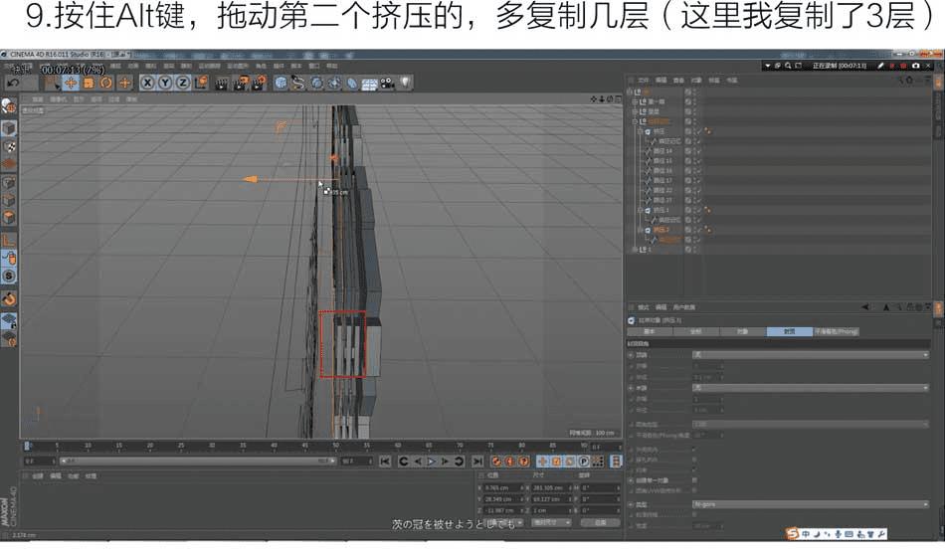Jump to end of animation
The width and height of the screenshot is (945, 560).
(x=477, y=462)
